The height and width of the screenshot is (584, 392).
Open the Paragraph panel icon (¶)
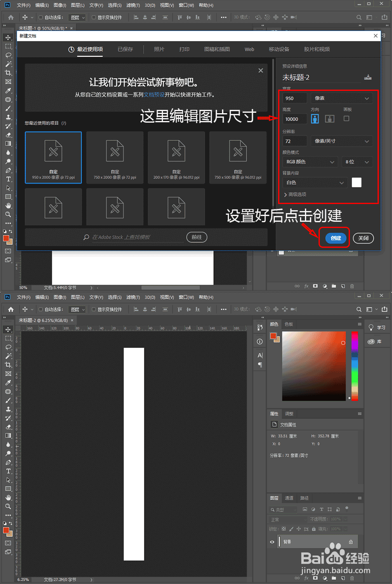coord(260,365)
